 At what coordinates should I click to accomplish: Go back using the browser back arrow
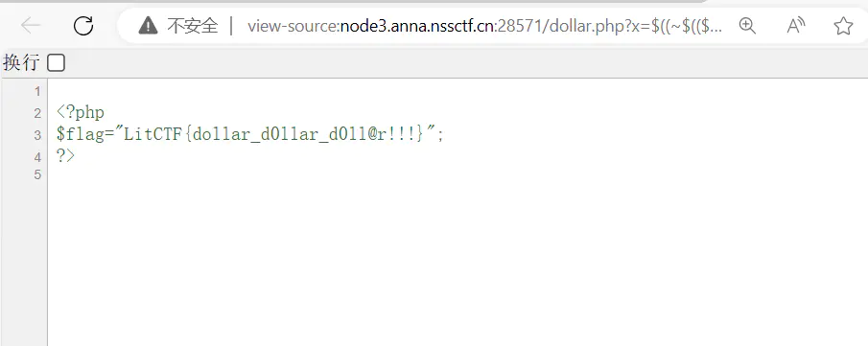coord(31,26)
